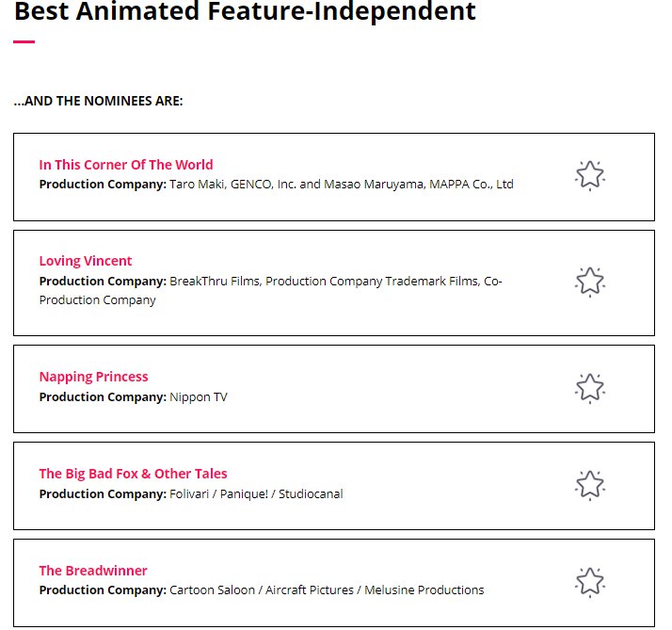Viewport: 672px width, 630px height.
Task: Click the Best Animated Feature-Independent heading
Action: 245,13
